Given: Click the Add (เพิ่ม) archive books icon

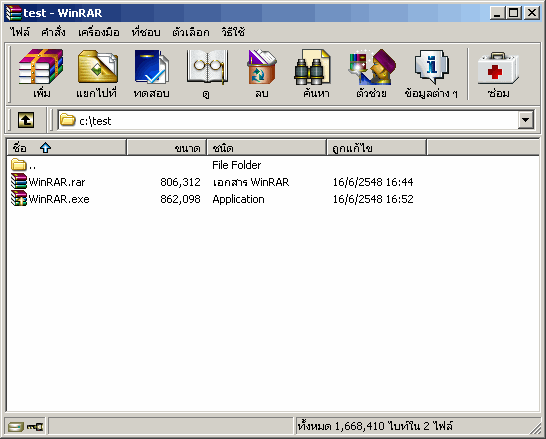Looking at the screenshot, I should [41, 67].
